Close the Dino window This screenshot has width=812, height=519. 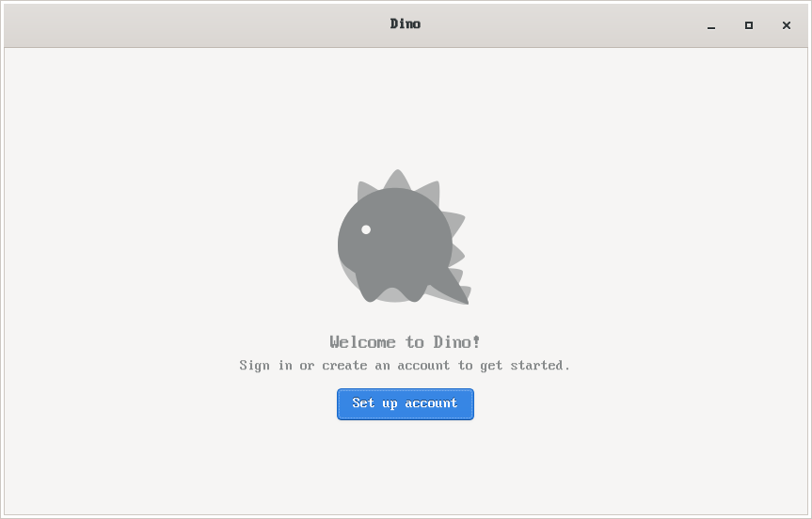pos(786,25)
